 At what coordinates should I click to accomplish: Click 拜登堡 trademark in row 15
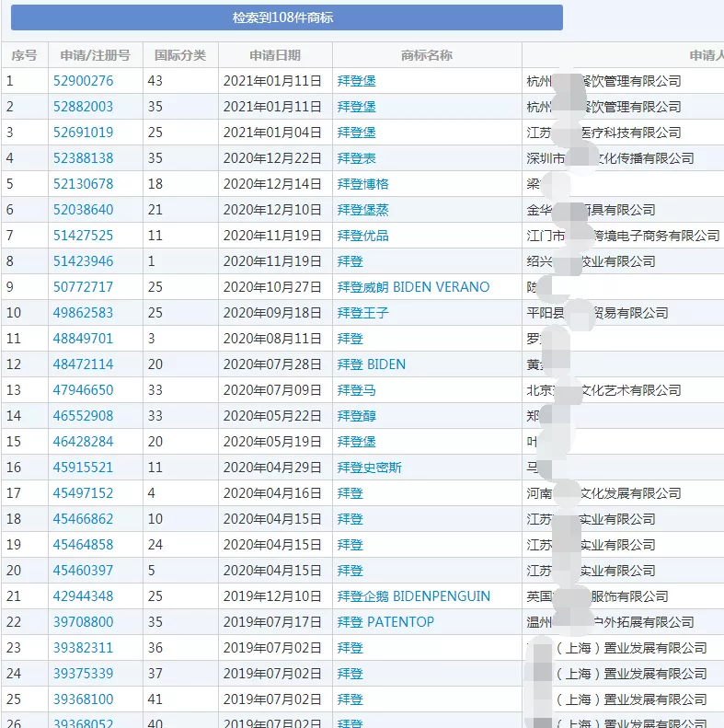pos(356,442)
